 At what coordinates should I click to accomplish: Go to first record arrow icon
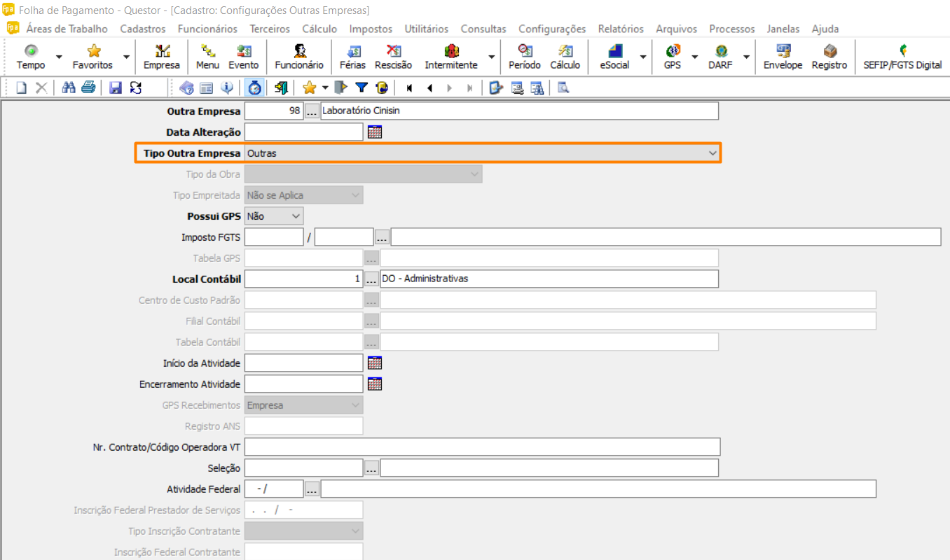pos(409,87)
